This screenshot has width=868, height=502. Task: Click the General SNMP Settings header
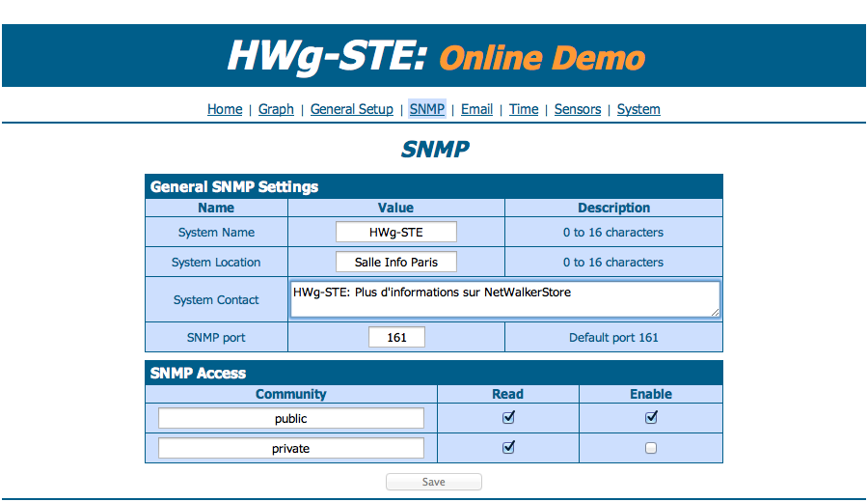(434, 186)
